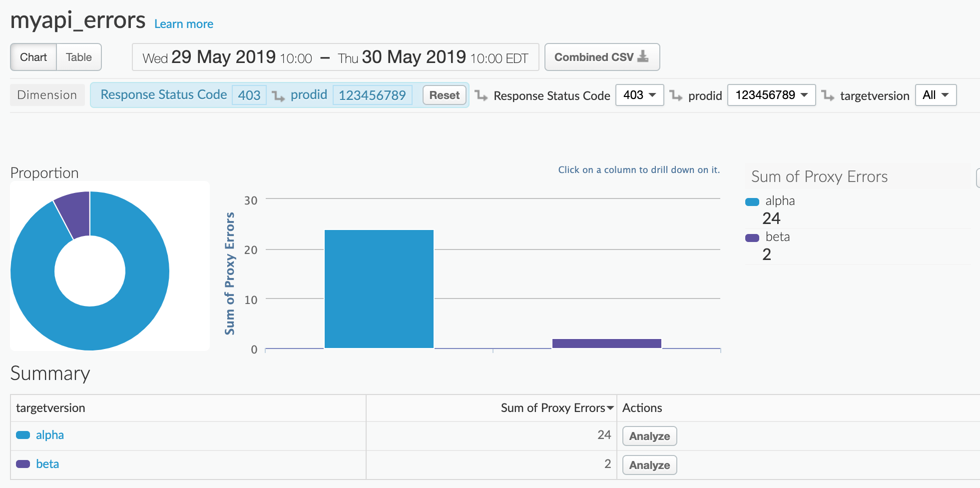Click the arrow icon in the blue breadcrumb
The height and width of the screenshot is (488, 980).
pyautogui.click(x=278, y=95)
